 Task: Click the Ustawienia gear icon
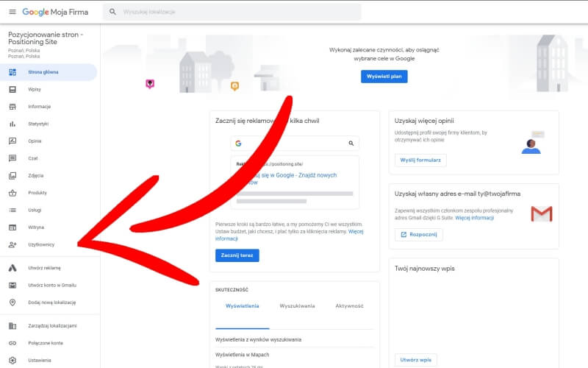tap(12, 361)
